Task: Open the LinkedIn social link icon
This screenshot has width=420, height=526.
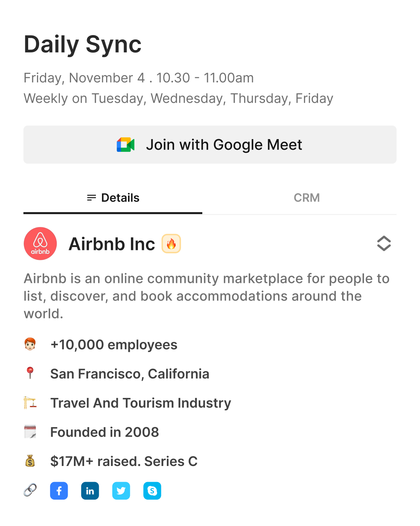Action: tap(90, 490)
